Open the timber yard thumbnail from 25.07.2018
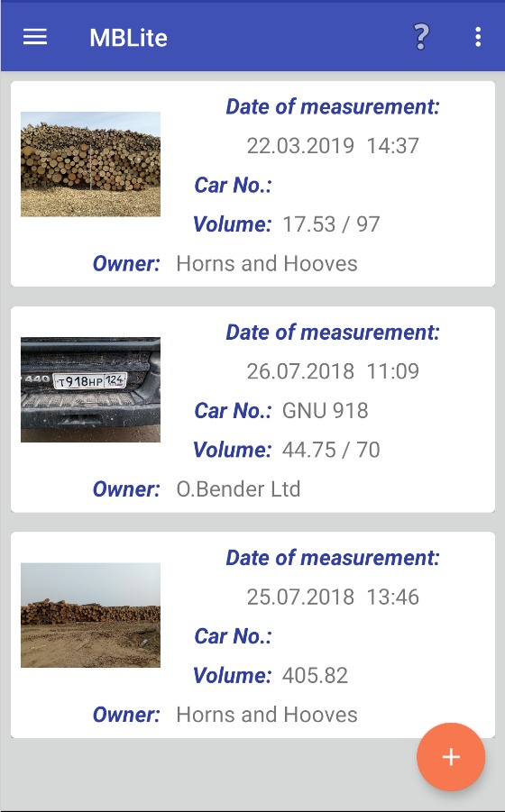505x812 pixels. (91, 616)
